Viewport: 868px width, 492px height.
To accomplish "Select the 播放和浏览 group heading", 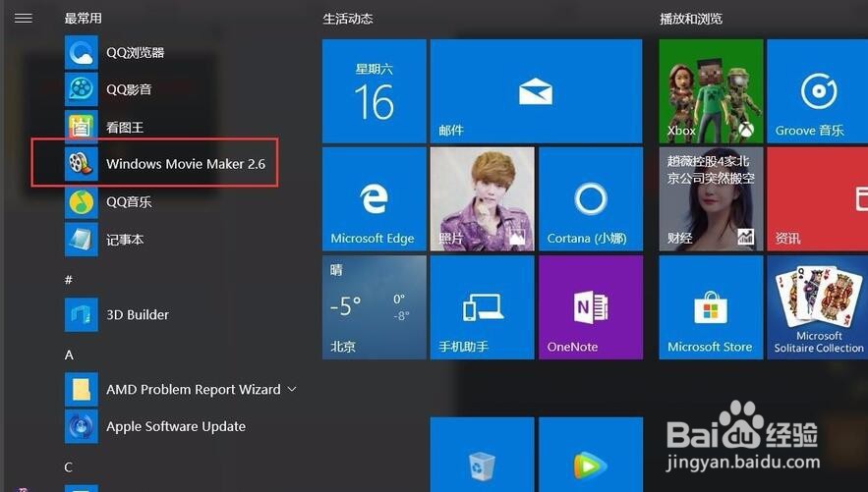I will (691, 19).
